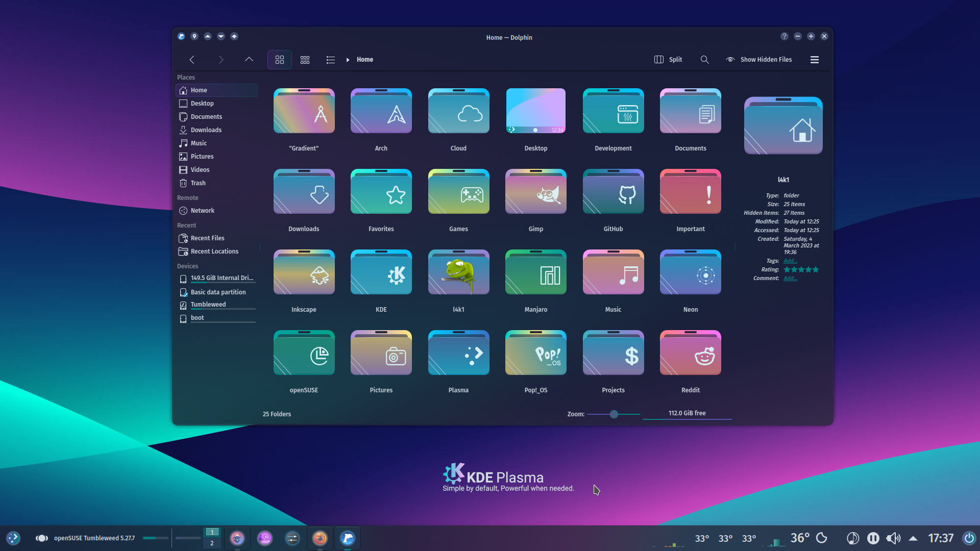Select Desktop in Places panel
The height and width of the screenshot is (551, 980).
point(217,104)
